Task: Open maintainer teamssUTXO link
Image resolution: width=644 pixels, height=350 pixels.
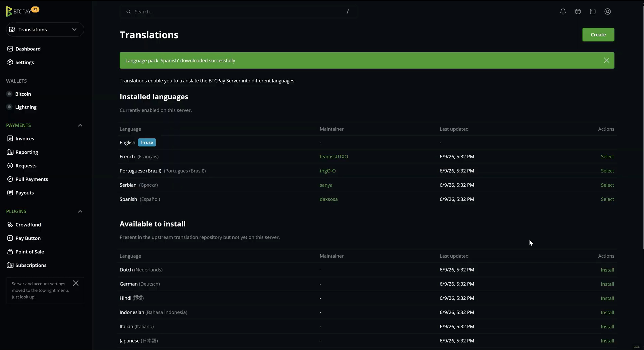Action: click(x=334, y=157)
